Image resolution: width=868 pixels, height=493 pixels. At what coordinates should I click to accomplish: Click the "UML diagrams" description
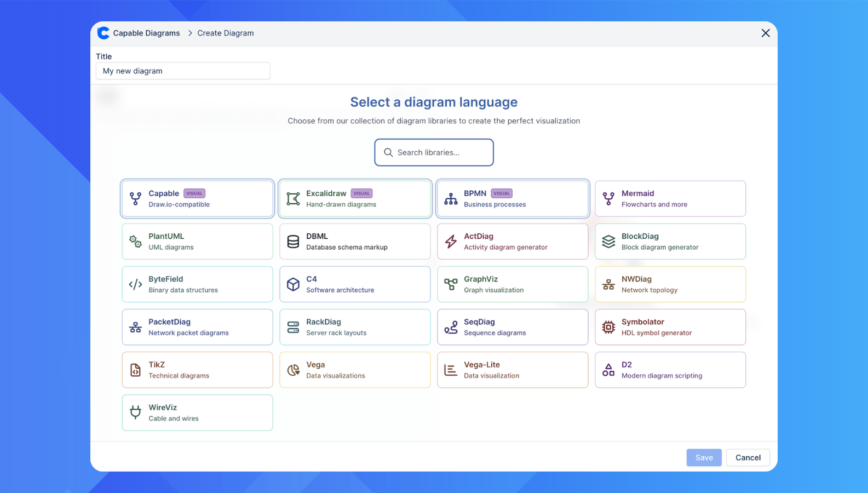point(171,247)
